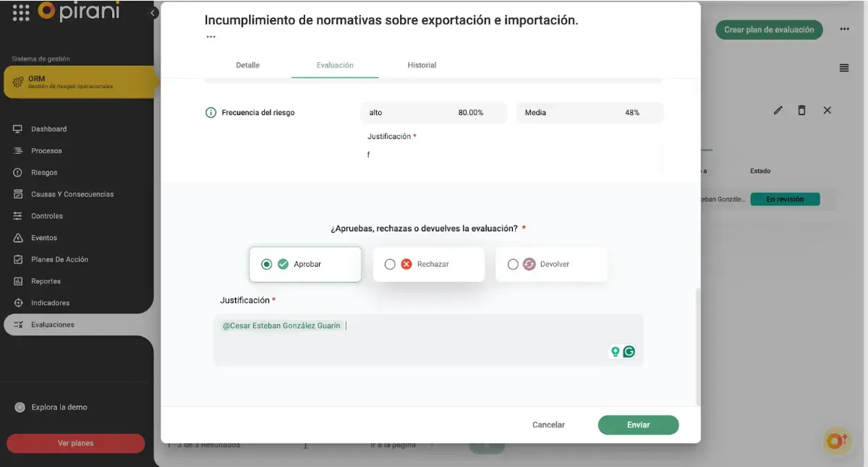Click the orange chat assistant bubble
868x467 pixels.
[836, 440]
